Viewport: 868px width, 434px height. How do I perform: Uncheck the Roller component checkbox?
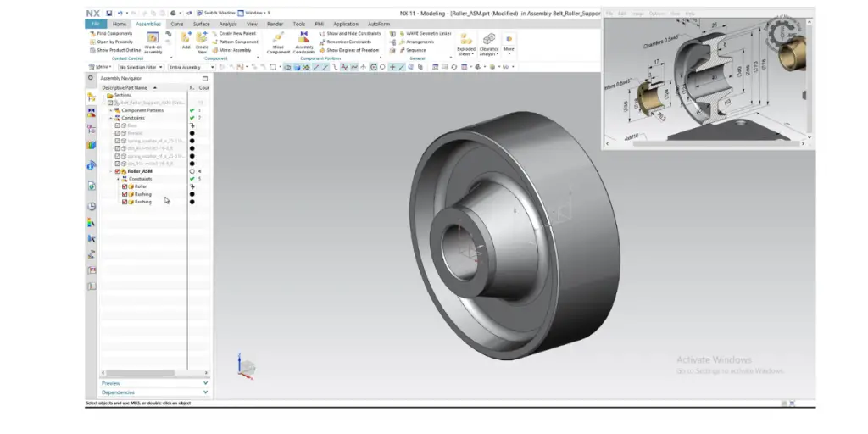[x=125, y=186]
